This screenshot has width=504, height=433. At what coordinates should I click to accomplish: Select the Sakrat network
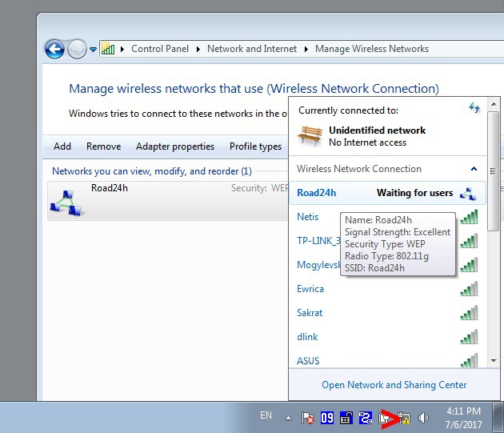[x=310, y=313]
